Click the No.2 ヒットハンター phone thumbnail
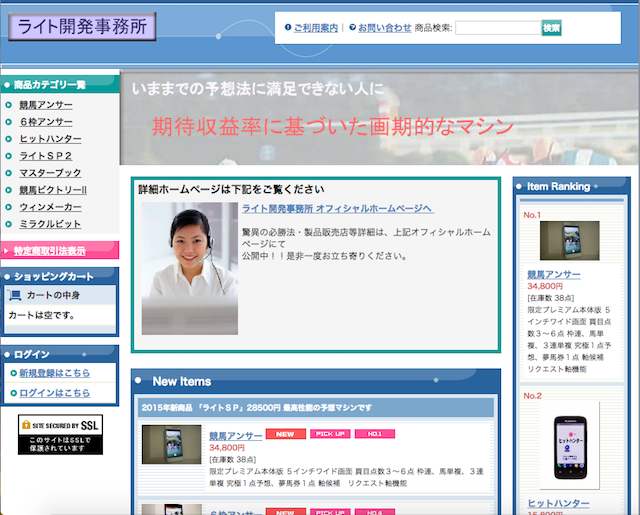This screenshot has width=640, height=515. click(x=570, y=446)
